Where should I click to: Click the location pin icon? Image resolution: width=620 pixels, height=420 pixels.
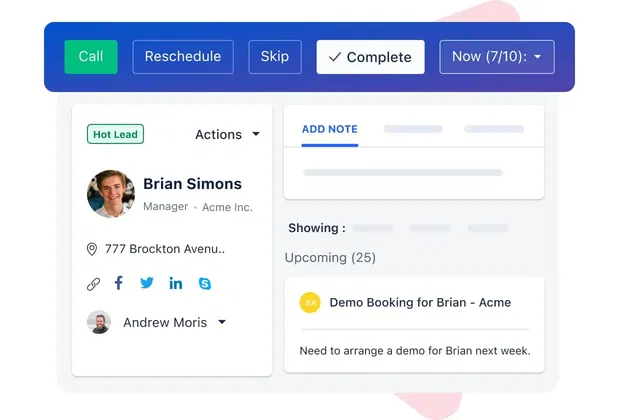92,249
